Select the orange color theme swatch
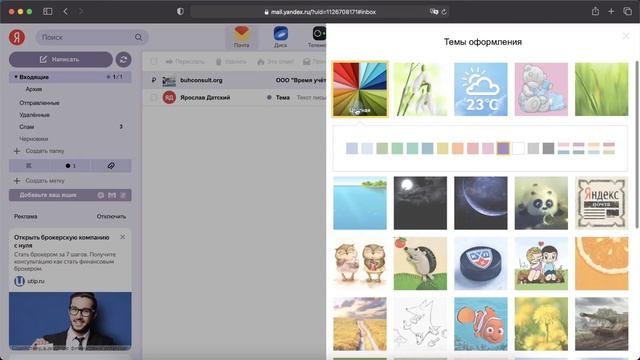Viewport: 640px width, 360px height. point(458,148)
